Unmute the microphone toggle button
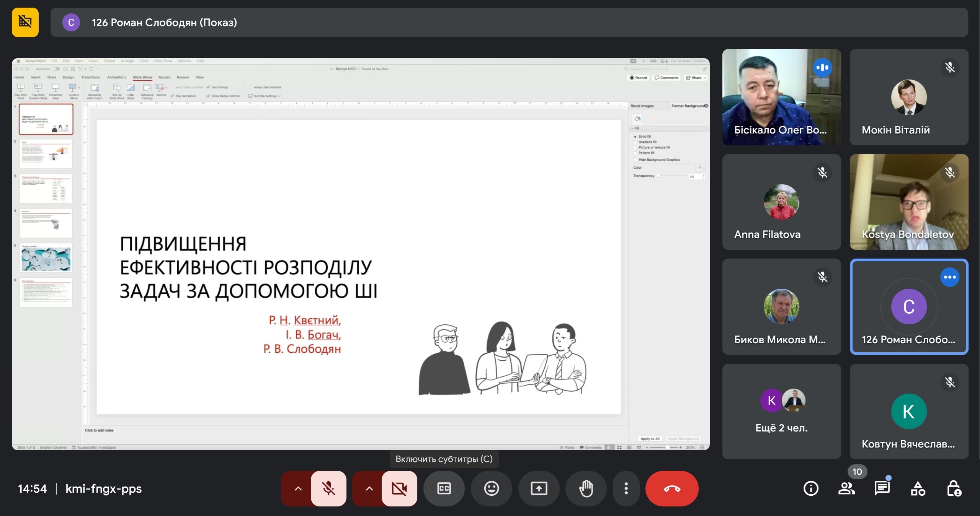This screenshot has height=516, width=980. [328, 488]
